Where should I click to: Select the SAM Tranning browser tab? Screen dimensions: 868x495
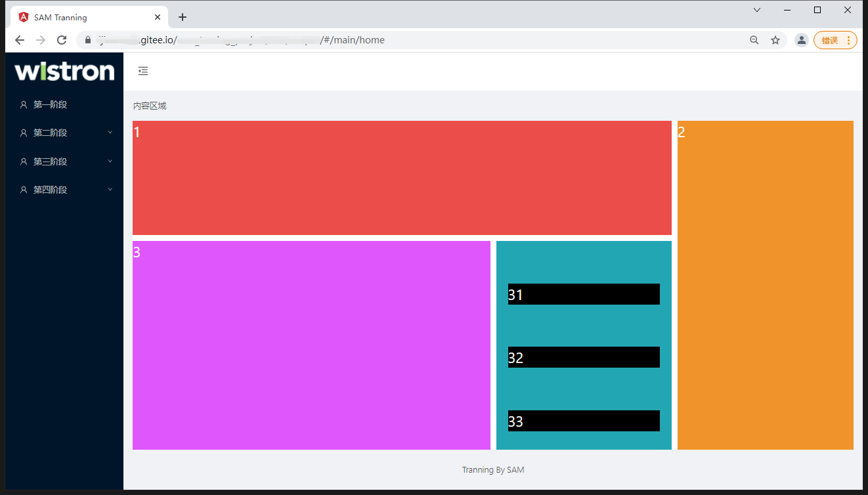(x=89, y=17)
